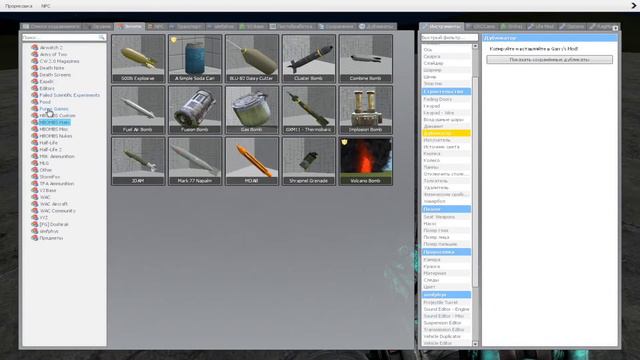Viewport: 640px width, 360px height.
Task: Open the Транспорт tab
Action: point(186,27)
